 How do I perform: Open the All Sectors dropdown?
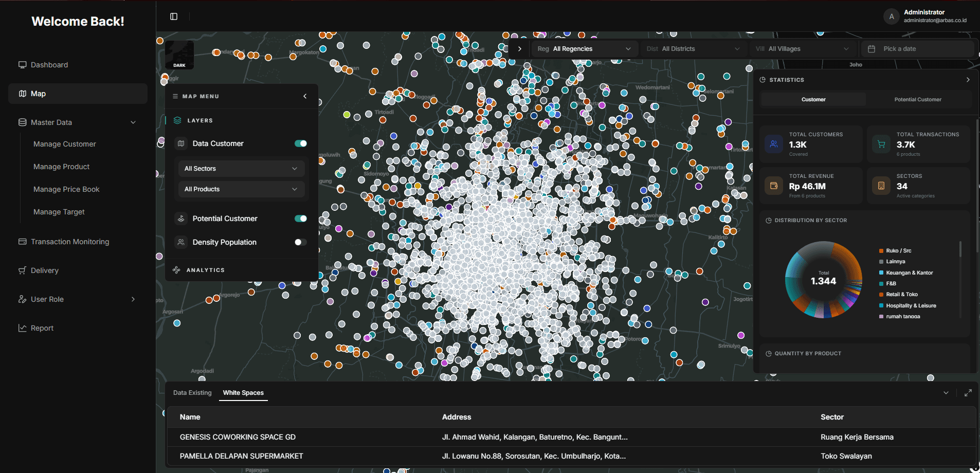[241, 169]
